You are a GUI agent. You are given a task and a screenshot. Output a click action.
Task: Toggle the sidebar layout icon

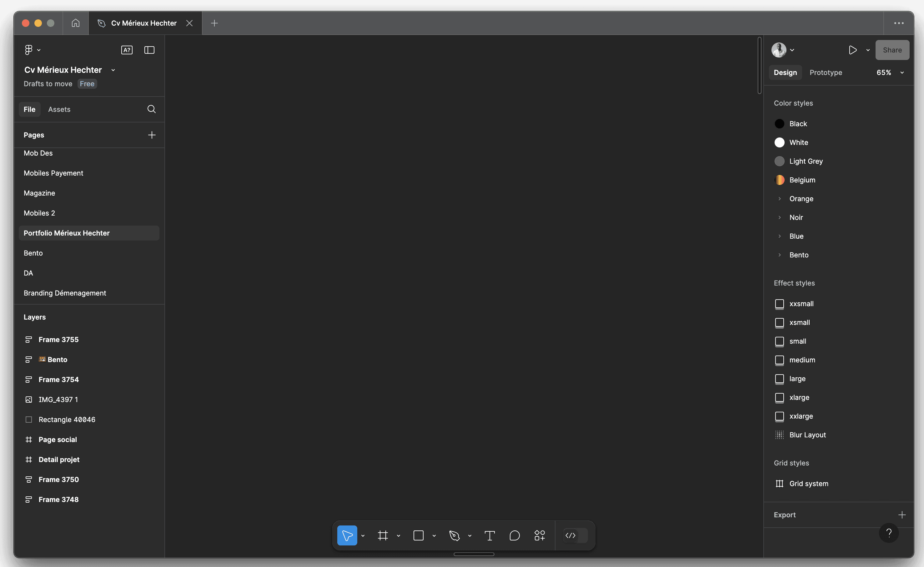pyautogui.click(x=149, y=50)
